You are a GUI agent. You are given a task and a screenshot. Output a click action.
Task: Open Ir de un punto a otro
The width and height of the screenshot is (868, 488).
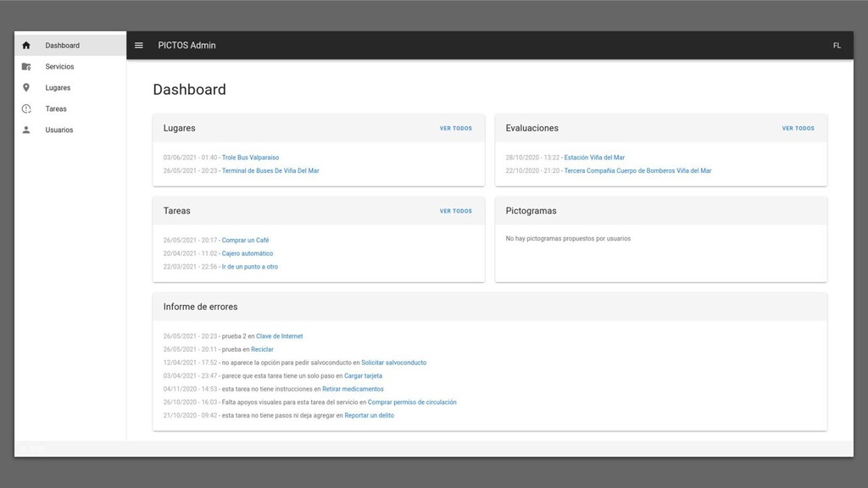[x=250, y=267]
